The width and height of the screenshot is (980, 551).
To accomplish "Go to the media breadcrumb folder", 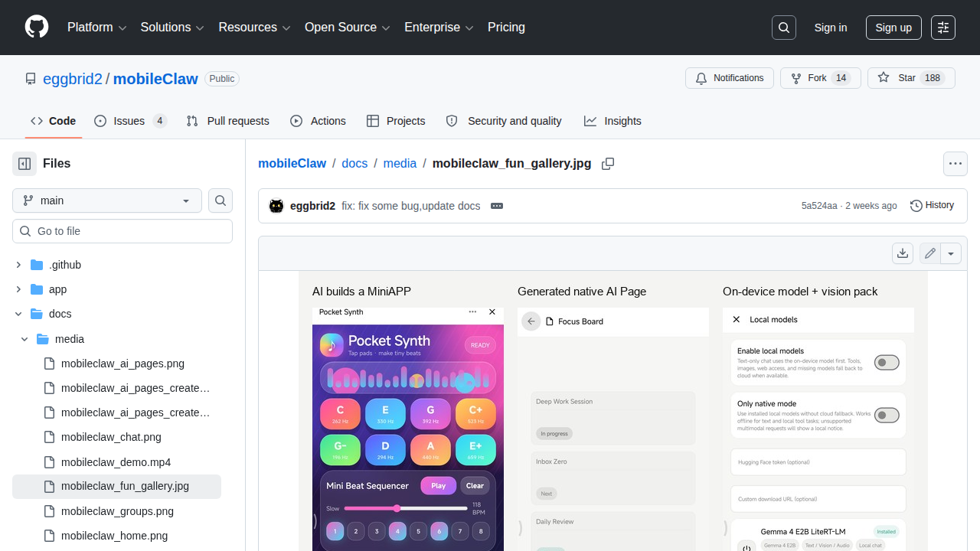I will (x=400, y=164).
